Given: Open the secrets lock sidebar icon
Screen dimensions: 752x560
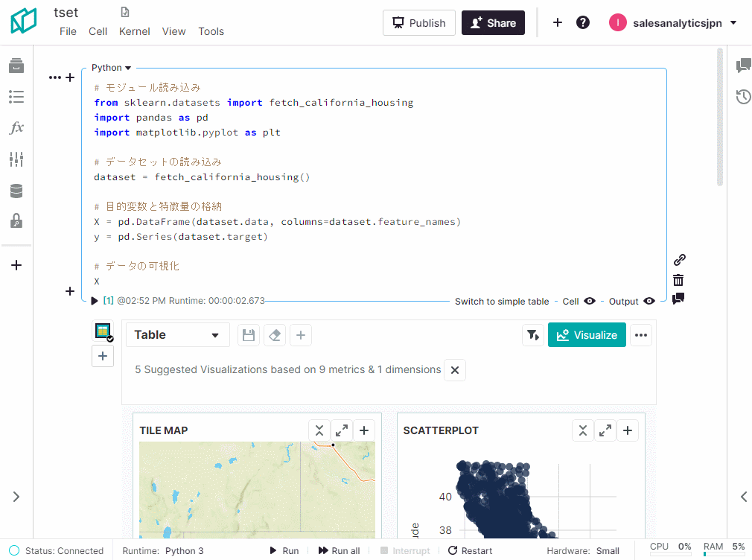Looking at the screenshot, I should click(16, 221).
